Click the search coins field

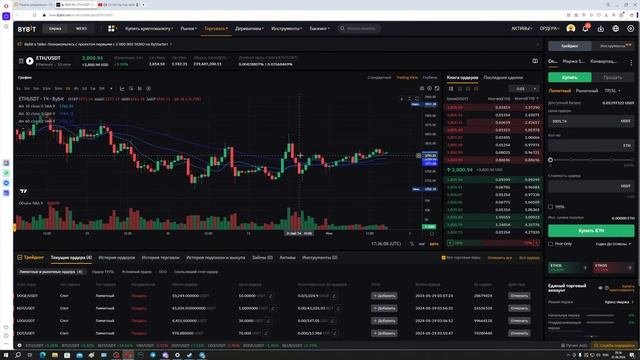tap(359, 29)
